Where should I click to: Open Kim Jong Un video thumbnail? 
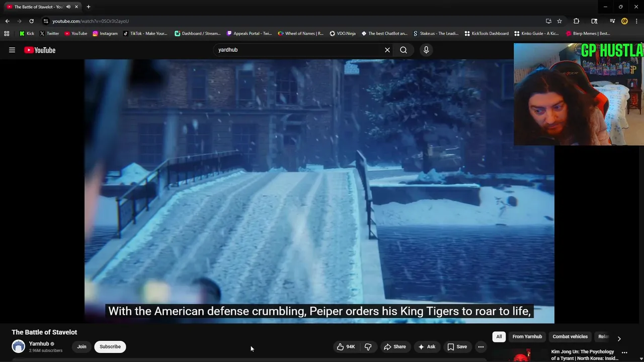(521, 355)
